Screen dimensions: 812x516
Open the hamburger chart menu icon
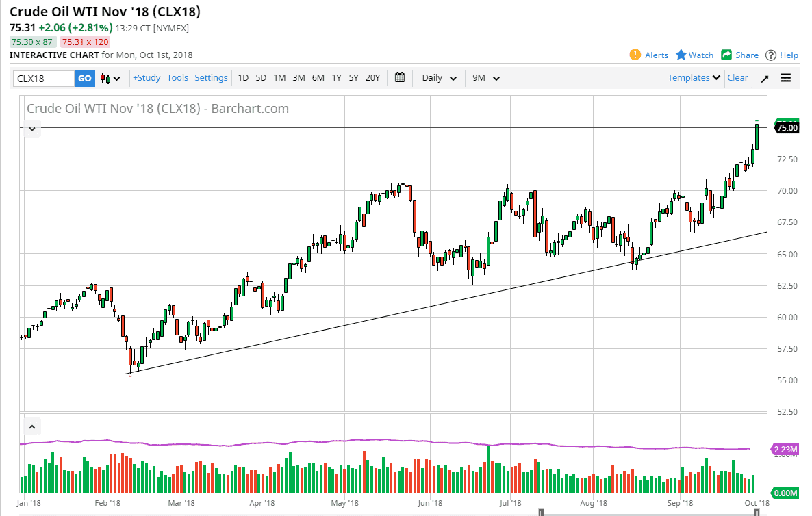pyautogui.click(x=785, y=78)
